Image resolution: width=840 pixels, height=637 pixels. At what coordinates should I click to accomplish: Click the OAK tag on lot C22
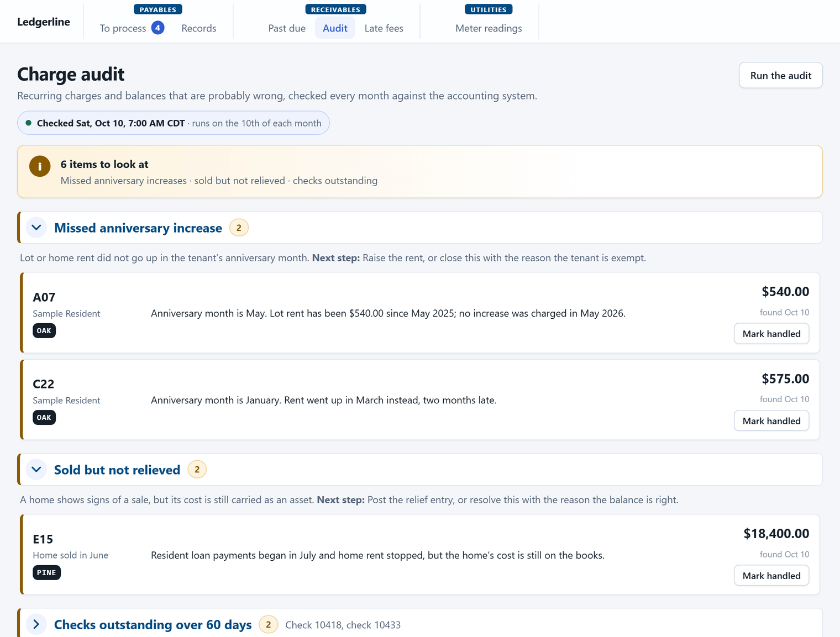click(x=44, y=418)
